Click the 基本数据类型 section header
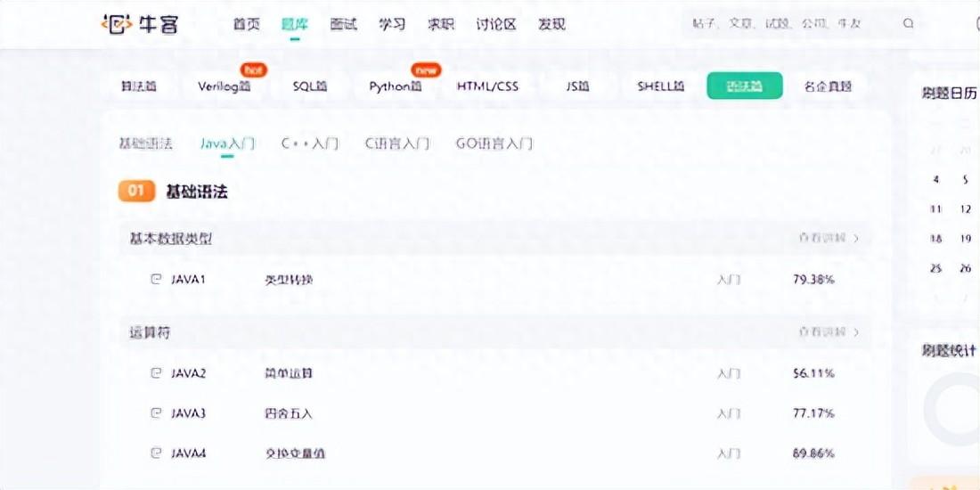980x490 pixels. pyautogui.click(x=494, y=238)
